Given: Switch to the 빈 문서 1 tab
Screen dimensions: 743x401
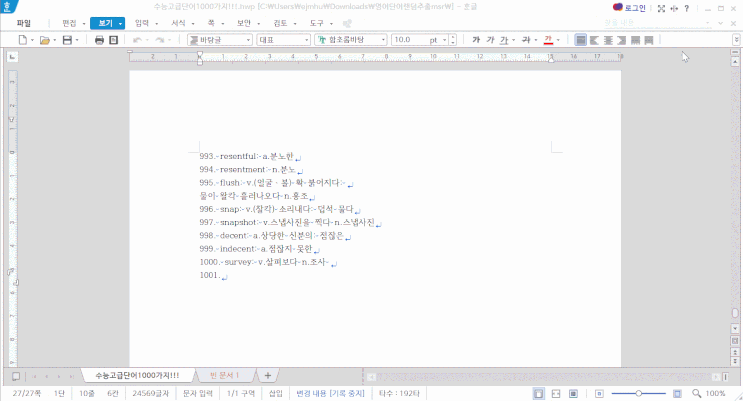Looking at the screenshot, I should (224, 375).
